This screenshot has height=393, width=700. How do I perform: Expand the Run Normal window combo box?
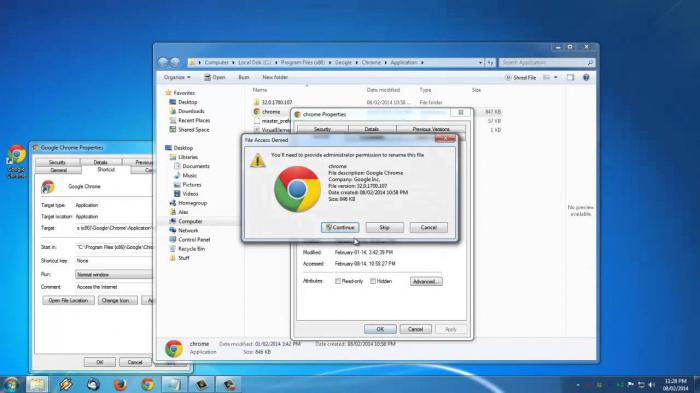(114, 274)
